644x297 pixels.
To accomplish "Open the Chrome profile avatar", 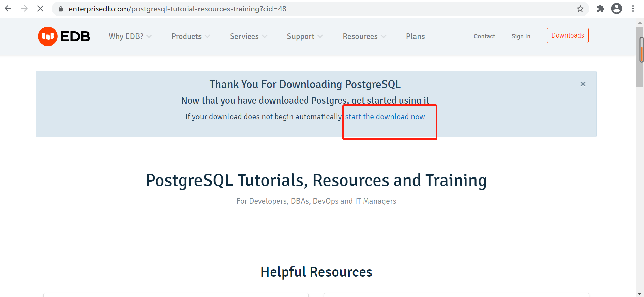I will (617, 9).
